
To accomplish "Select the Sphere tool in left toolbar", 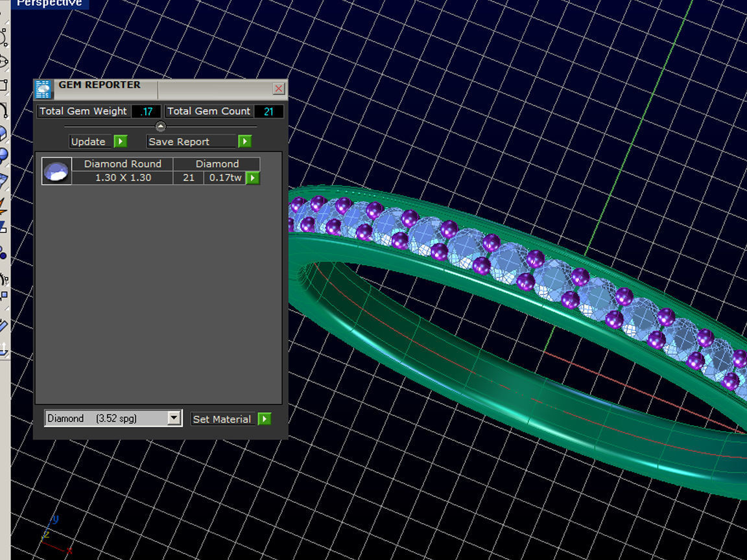I will pyautogui.click(x=4, y=156).
